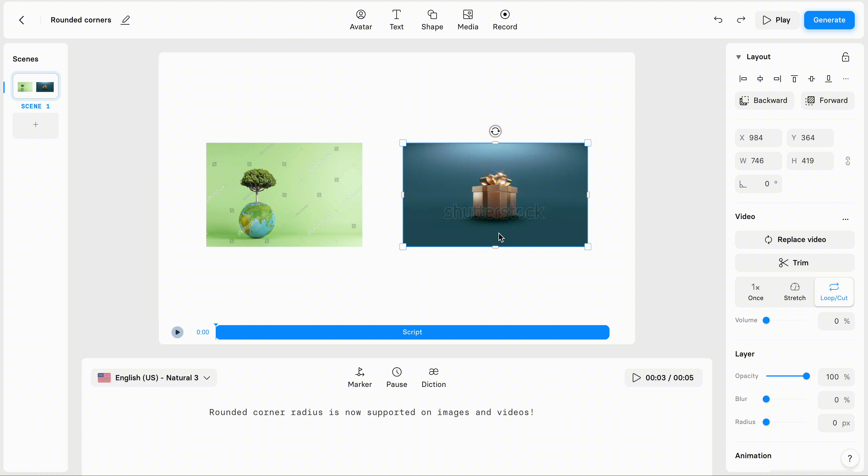
Task: Click the W width field
Action: [x=758, y=161]
